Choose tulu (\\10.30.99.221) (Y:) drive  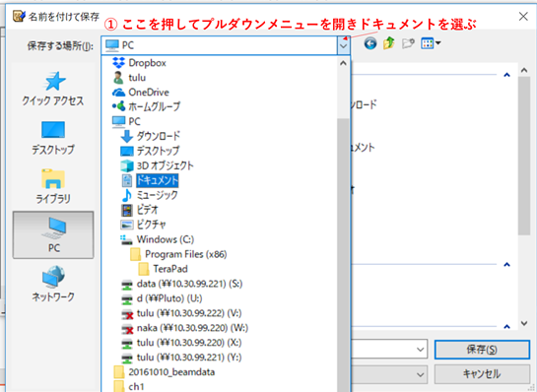pyautogui.click(x=181, y=358)
